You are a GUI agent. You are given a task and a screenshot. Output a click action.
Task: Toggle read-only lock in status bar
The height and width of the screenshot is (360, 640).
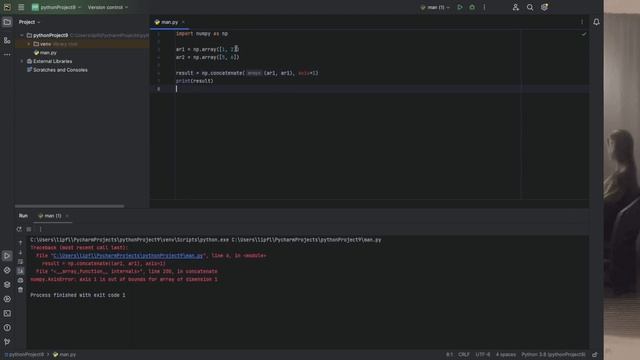tap(595, 355)
